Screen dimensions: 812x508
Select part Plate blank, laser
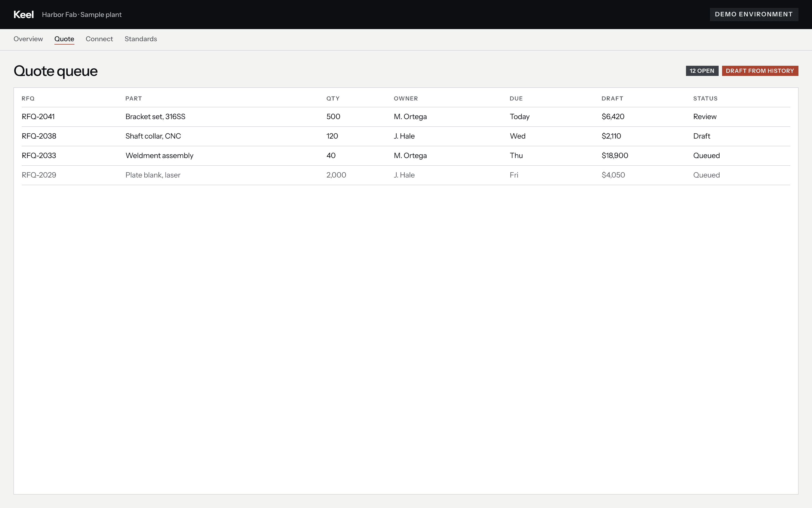(153, 175)
